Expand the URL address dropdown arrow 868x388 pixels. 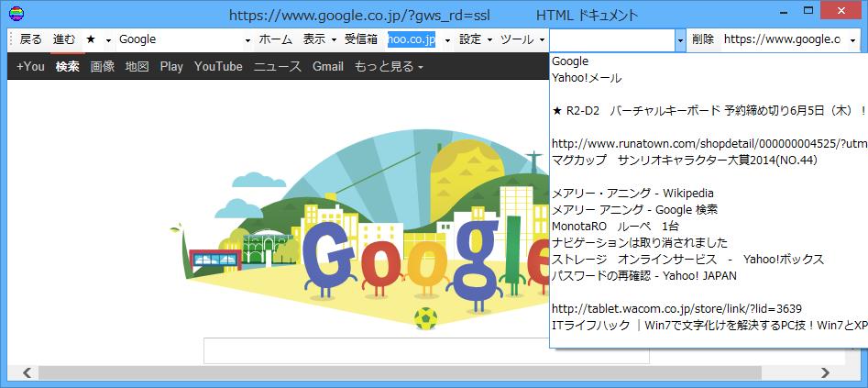(853, 40)
